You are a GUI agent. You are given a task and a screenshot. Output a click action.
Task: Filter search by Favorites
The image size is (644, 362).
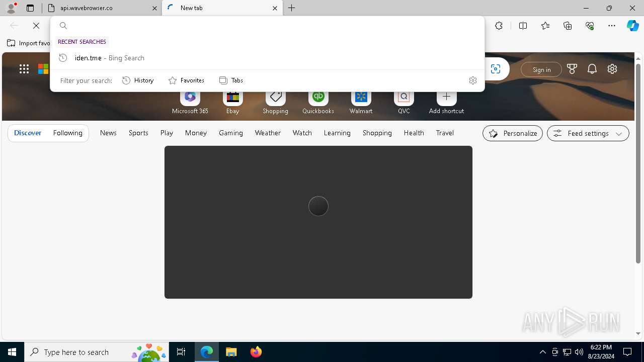[x=186, y=80]
